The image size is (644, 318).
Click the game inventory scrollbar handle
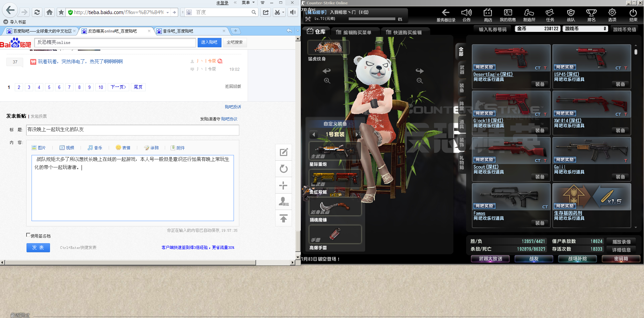click(636, 52)
